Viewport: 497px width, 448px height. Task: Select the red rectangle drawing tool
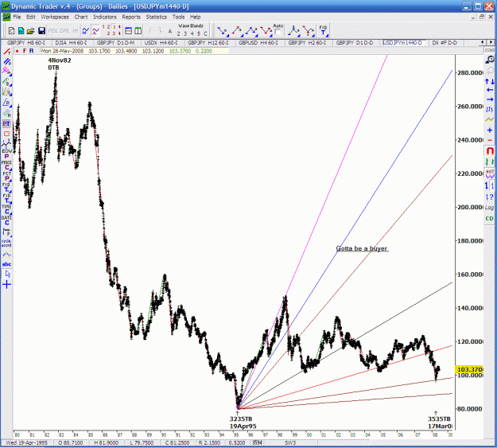6,134
